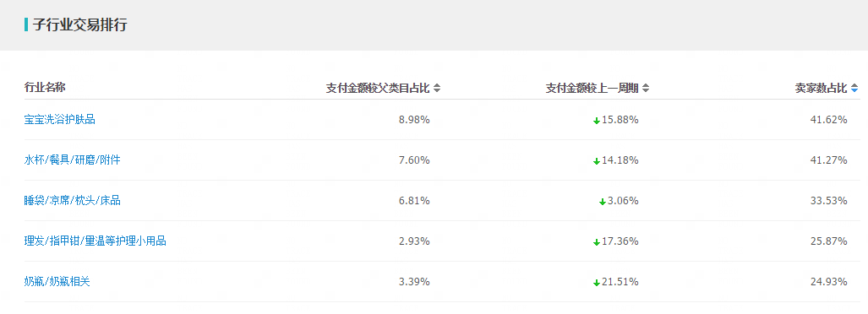868x314 pixels.
Task: Click green down arrow beside 17.36%
Action: click(596, 242)
